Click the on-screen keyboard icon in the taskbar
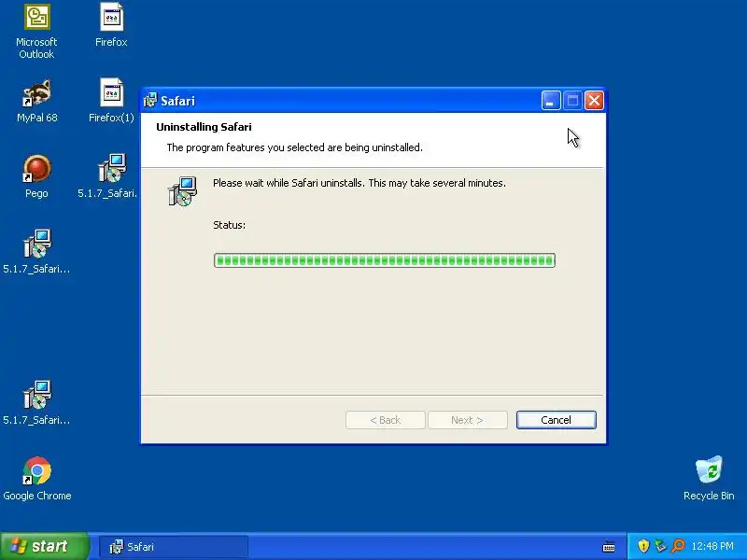This screenshot has height=560, width=747. (609, 547)
